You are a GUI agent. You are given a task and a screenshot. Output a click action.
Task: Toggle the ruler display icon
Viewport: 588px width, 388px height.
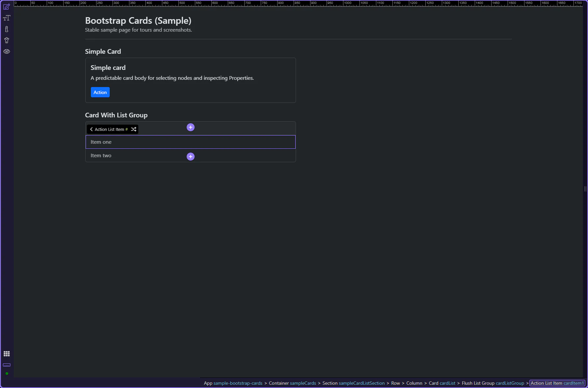(x=7, y=365)
